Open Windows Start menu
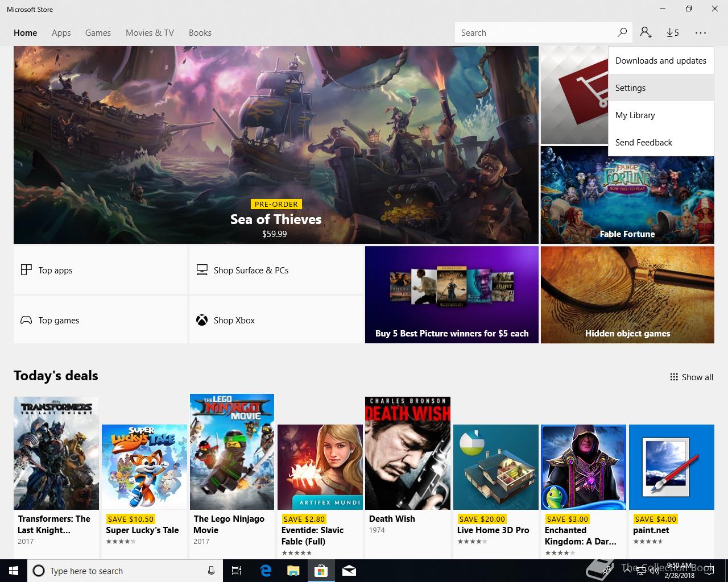728x582 pixels. (x=14, y=571)
